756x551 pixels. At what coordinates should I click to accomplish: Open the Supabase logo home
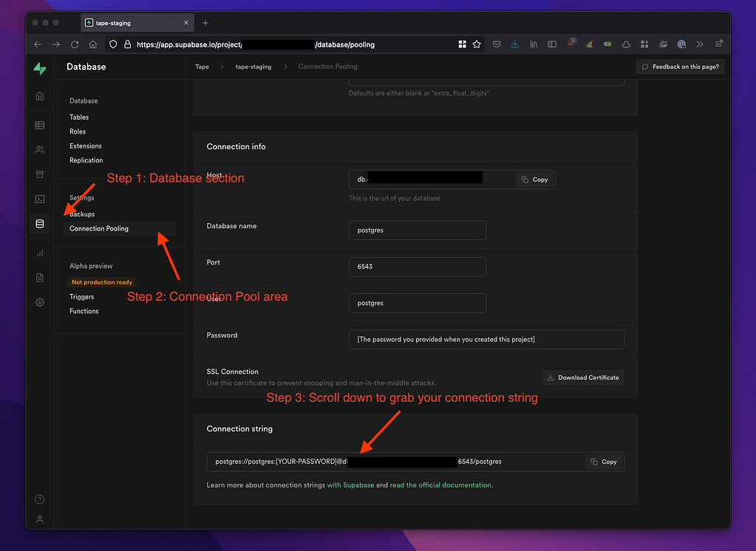pos(40,69)
